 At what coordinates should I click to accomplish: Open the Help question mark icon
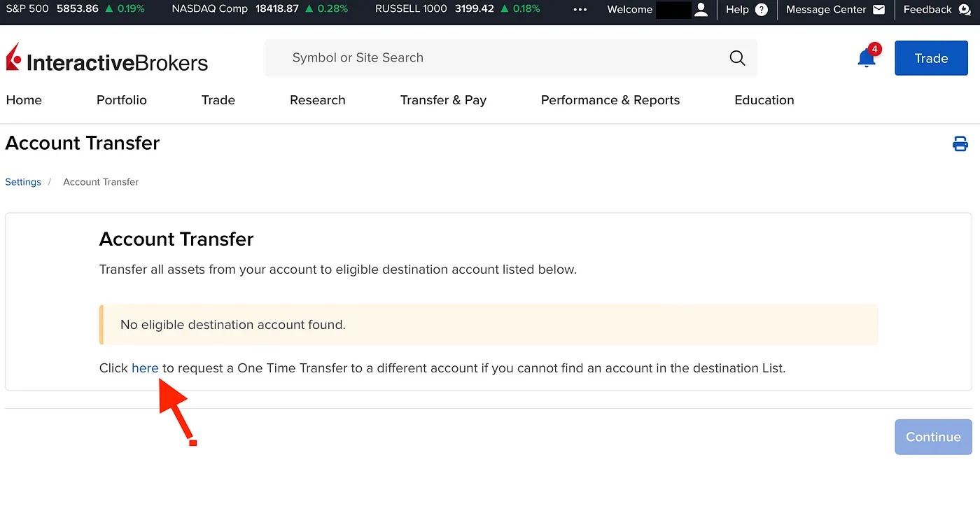point(762,10)
